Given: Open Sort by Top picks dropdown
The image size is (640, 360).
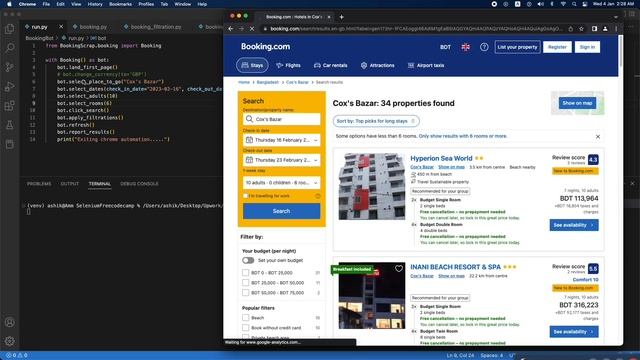Looking at the screenshot, I should [376, 121].
